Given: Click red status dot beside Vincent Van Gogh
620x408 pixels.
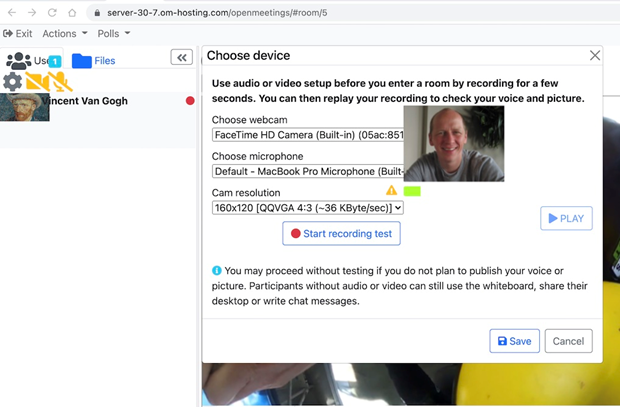Looking at the screenshot, I should click(190, 101).
